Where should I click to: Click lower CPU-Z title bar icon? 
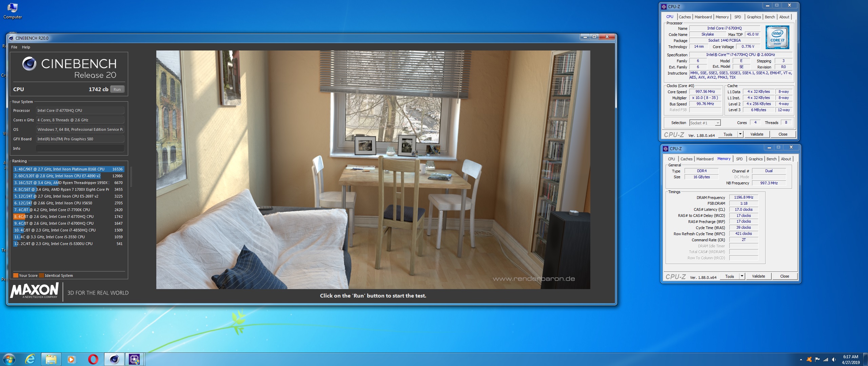665,148
